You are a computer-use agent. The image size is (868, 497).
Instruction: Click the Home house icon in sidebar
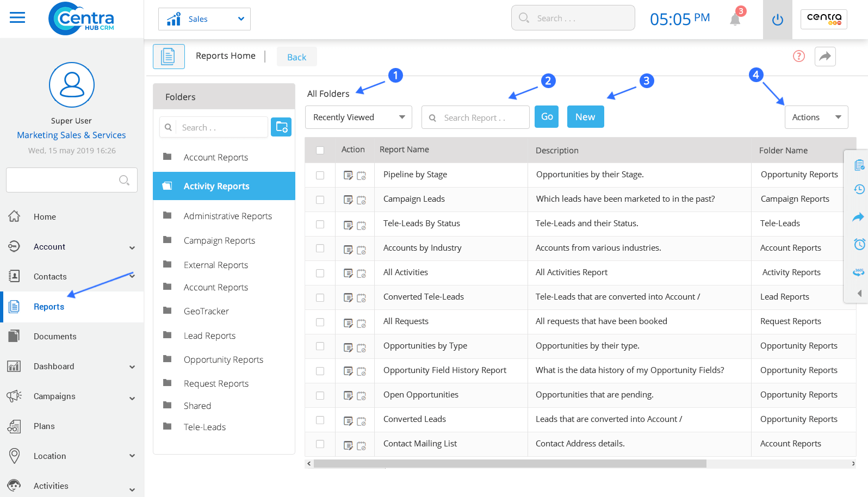click(14, 216)
